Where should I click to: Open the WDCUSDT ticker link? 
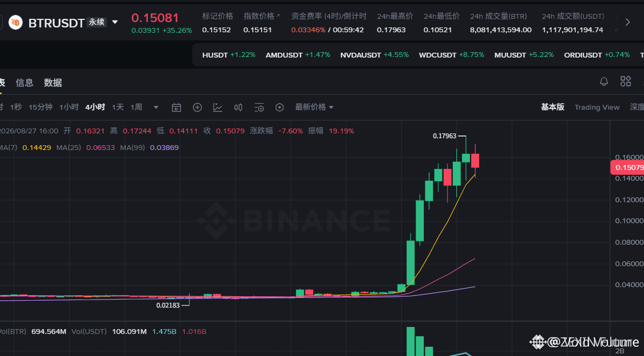click(451, 55)
